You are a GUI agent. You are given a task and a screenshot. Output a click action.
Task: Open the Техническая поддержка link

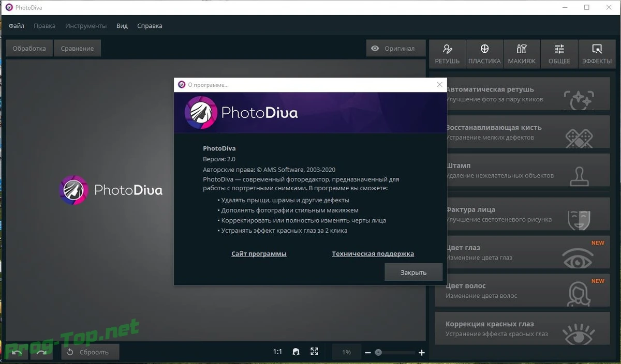[373, 254]
